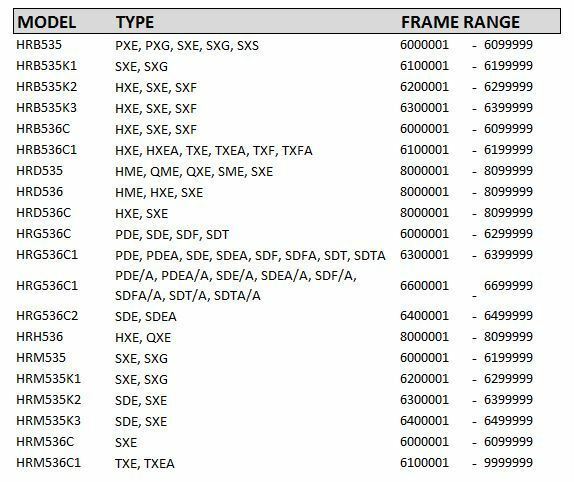
Task: Click the frame end number 6499999 for HRG536C2
Action: click(x=508, y=315)
